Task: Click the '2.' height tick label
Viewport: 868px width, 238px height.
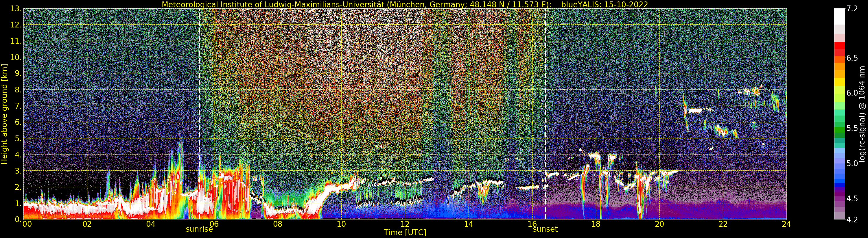Action: point(18,187)
